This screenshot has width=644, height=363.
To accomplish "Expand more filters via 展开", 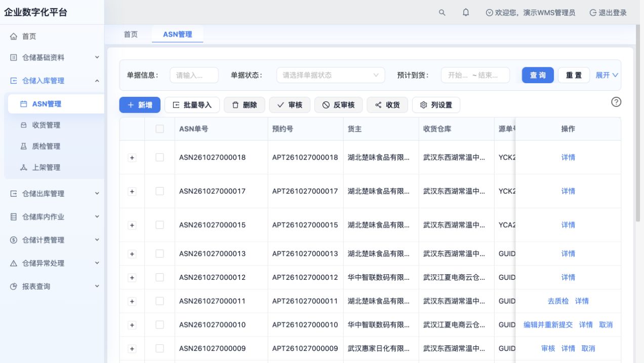I will click(x=607, y=75).
